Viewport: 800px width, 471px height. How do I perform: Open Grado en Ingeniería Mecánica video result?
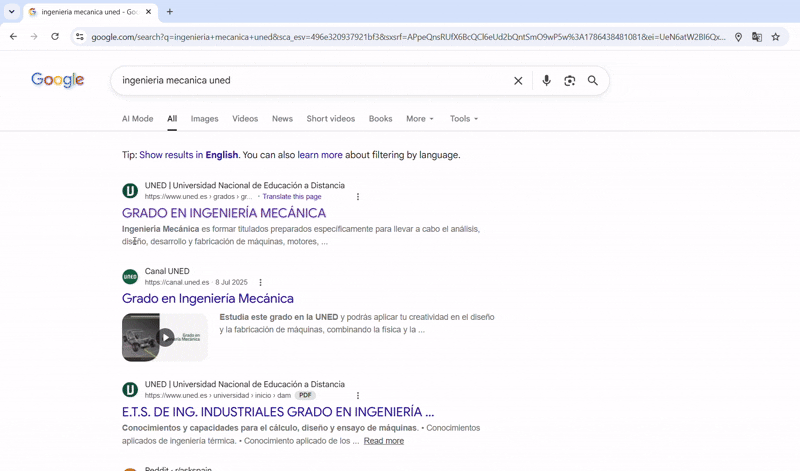coord(208,299)
